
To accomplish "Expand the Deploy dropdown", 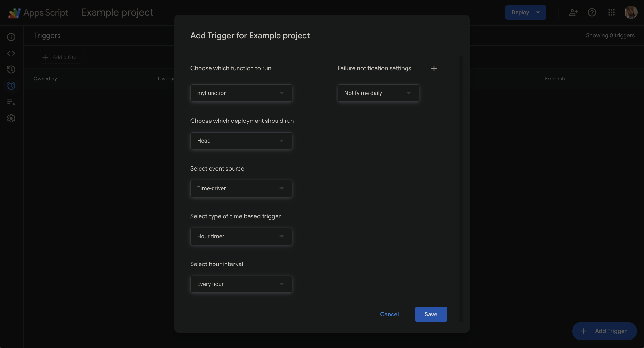I will [x=525, y=12].
